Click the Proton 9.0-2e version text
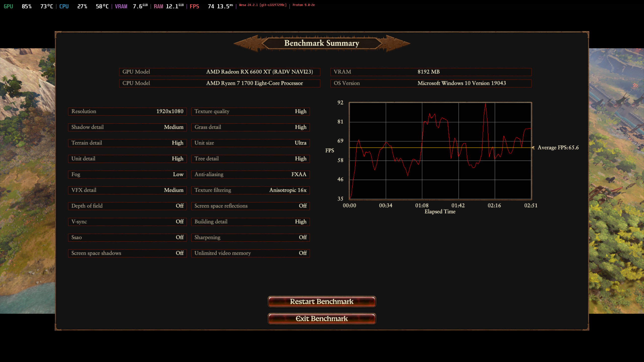Image resolution: width=644 pixels, height=362 pixels. 304,5
